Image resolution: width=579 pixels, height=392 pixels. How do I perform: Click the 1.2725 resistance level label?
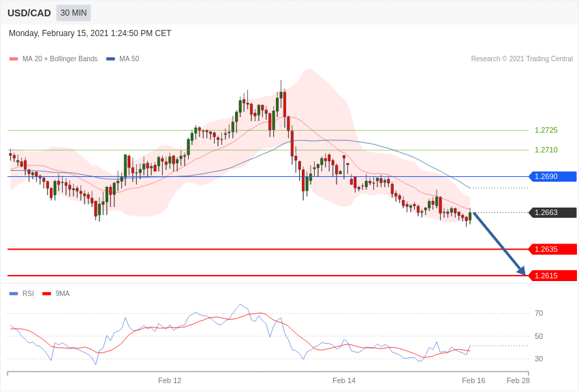[546, 130]
